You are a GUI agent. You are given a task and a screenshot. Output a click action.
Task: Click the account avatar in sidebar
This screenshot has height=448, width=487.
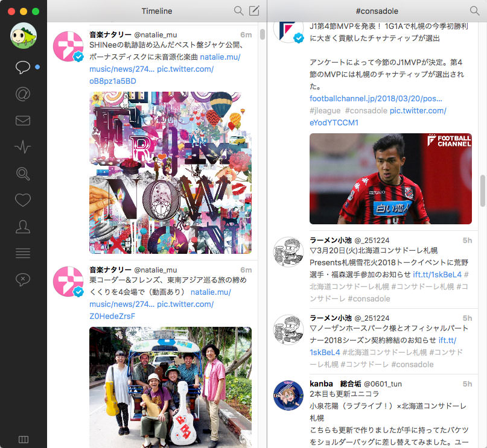tap(24, 36)
